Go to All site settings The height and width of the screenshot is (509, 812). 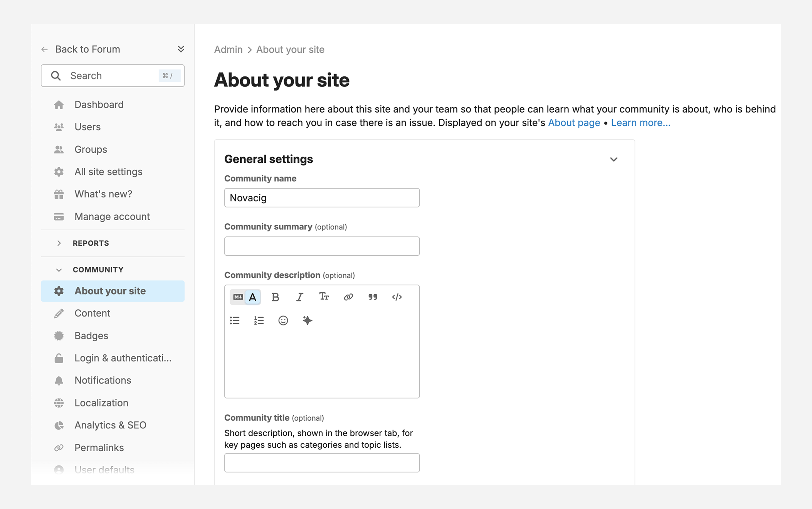(x=108, y=172)
